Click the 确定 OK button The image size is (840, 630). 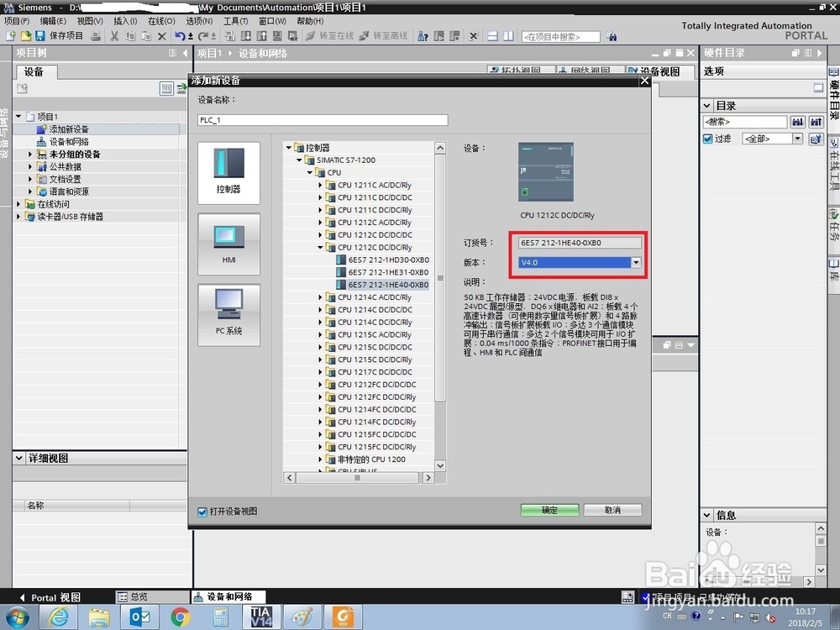pyautogui.click(x=549, y=510)
